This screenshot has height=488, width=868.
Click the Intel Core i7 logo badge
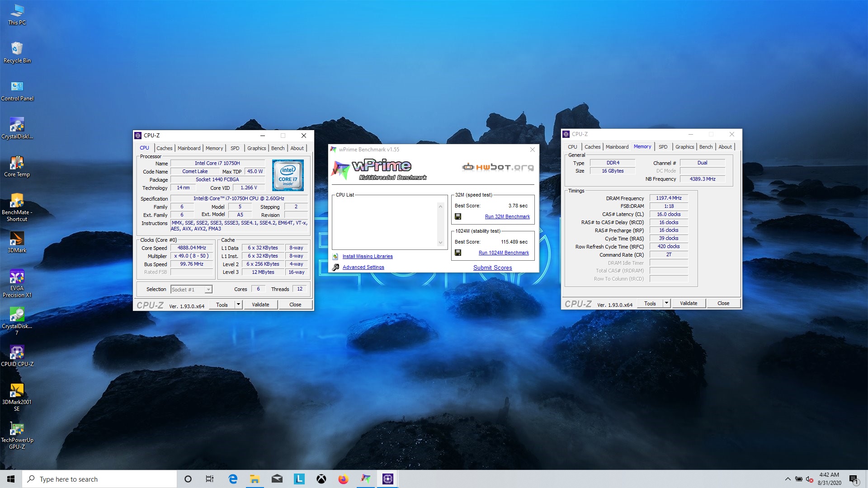coord(288,175)
